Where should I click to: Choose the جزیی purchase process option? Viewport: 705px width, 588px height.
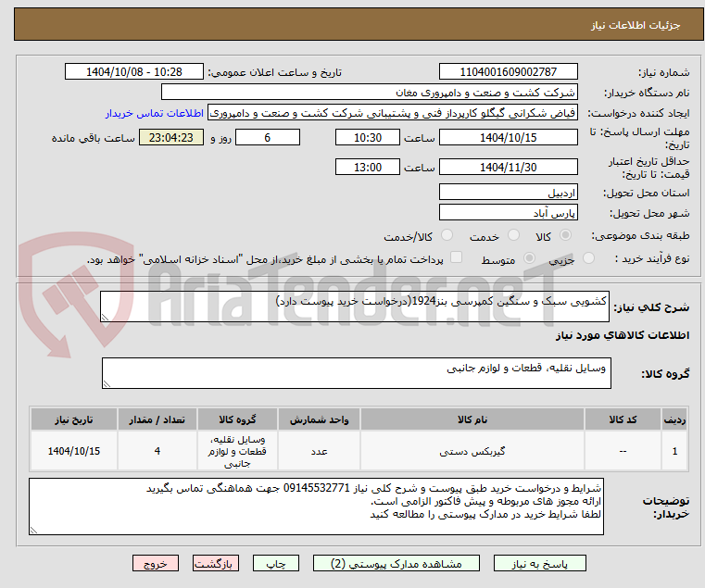pyautogui.click(x=588, y=258)
